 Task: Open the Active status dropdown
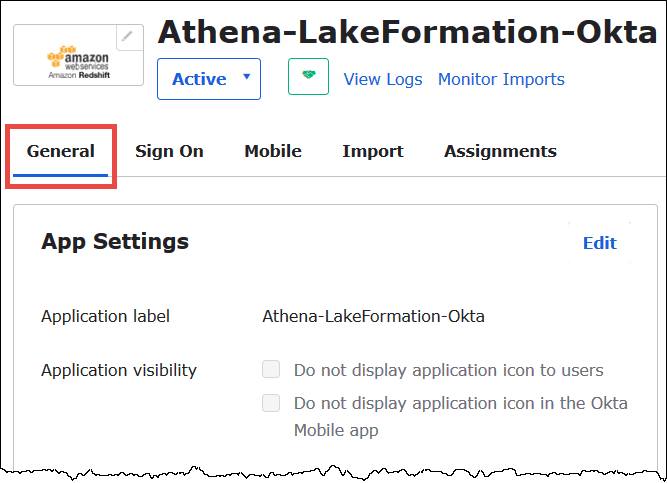coord(208,79)
